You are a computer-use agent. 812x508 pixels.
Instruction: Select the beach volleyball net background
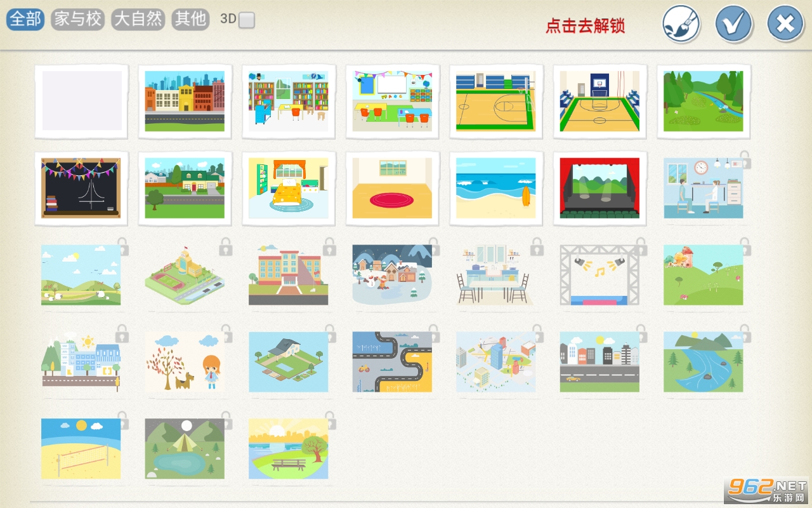(81, 448)
